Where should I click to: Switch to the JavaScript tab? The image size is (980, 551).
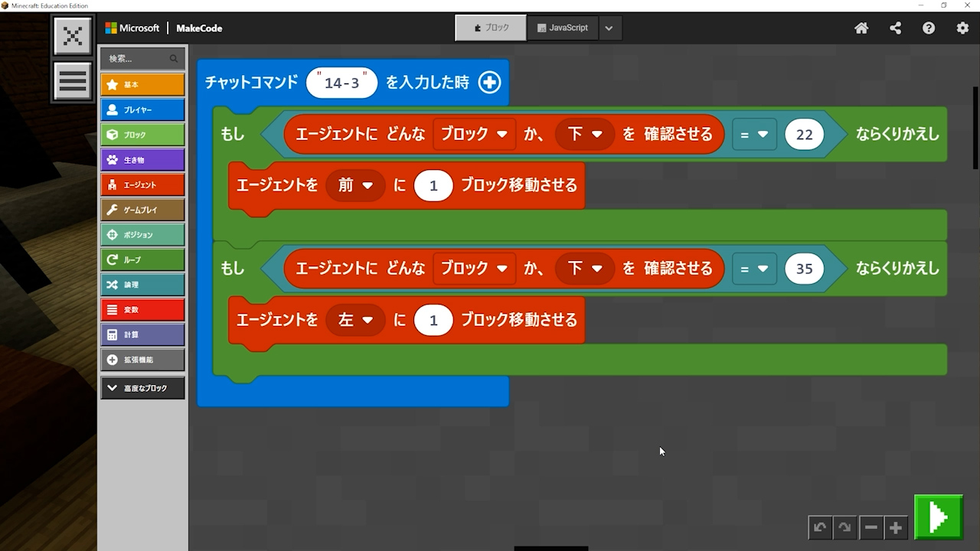pos(563,28)
